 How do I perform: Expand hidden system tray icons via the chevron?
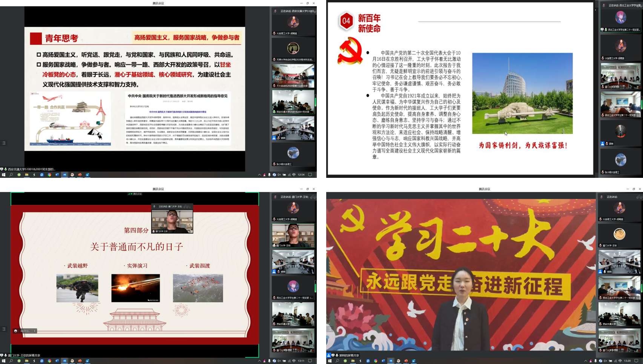(259, 175)
